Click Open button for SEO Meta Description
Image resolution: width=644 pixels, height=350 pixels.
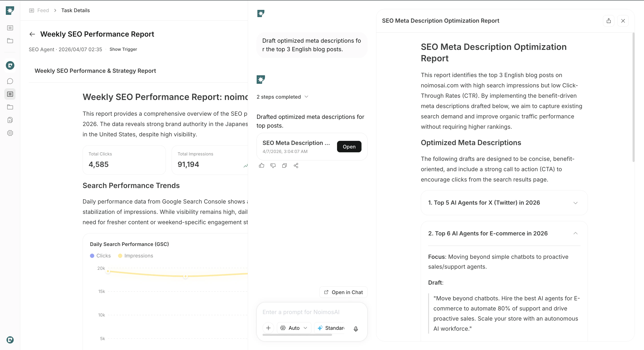[349, 147]
